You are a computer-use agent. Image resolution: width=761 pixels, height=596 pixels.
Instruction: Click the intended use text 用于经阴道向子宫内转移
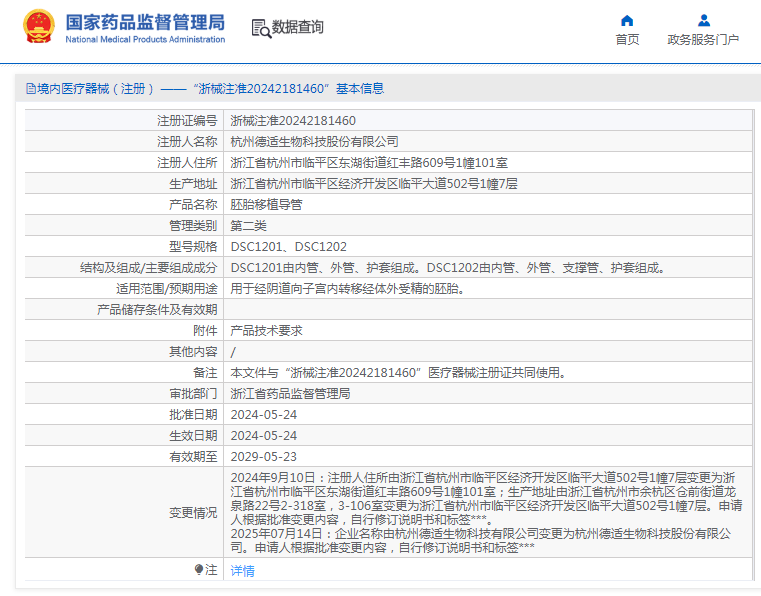[347, 288]
